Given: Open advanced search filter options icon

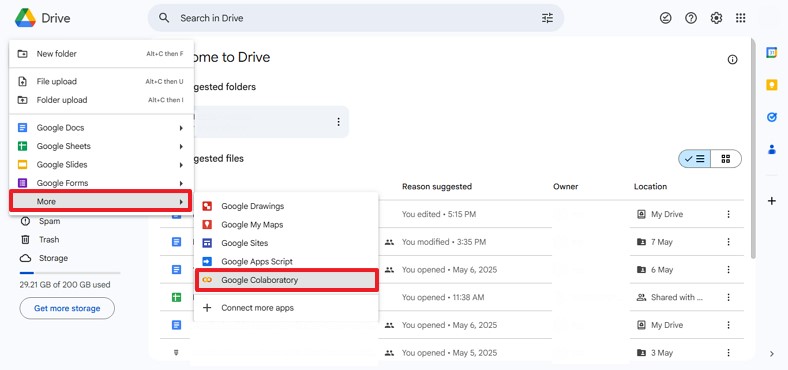Looking at the screenshot, I should tap(547, 18).
